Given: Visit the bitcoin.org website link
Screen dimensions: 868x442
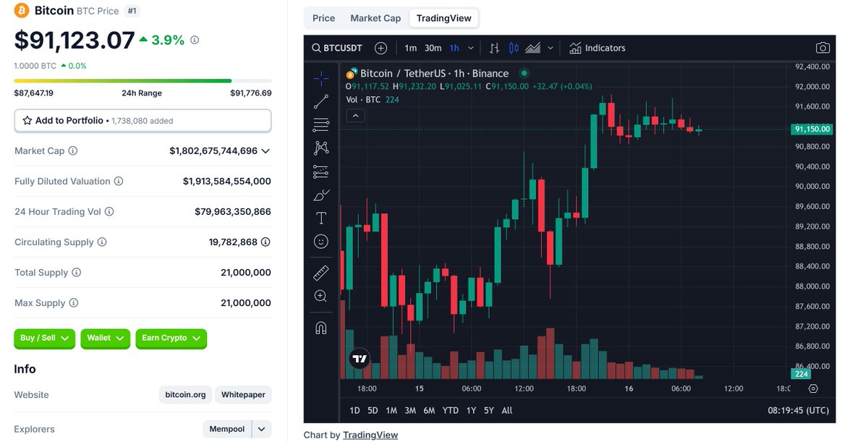Looking at the screenshot, I should [x=185, y=394].
